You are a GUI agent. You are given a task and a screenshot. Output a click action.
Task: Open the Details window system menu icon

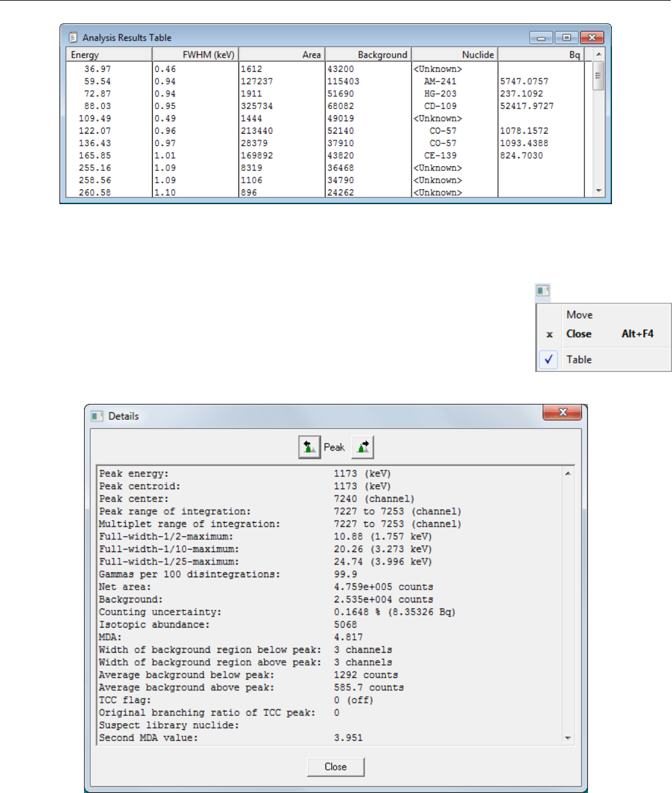click(97, 416)
